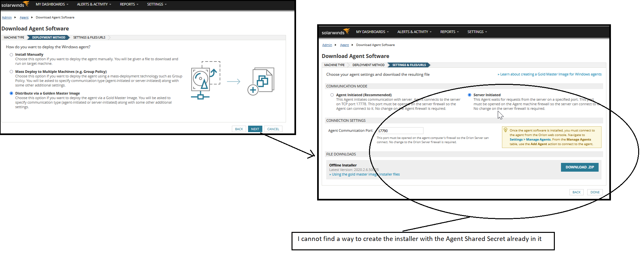Click BACK button in right window
This screenshot has height=262, width=644.
tap(577, 192)
